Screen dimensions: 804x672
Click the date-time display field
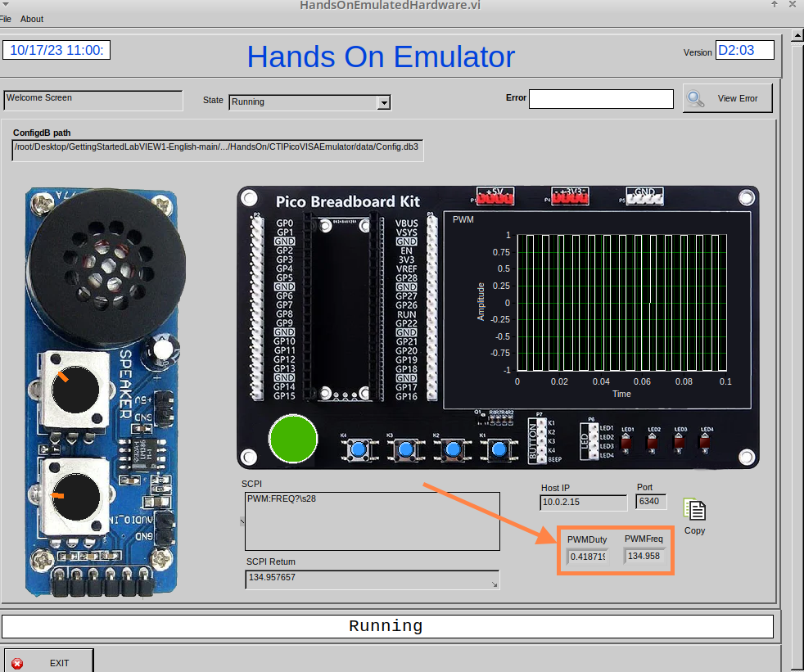point(56,50)
